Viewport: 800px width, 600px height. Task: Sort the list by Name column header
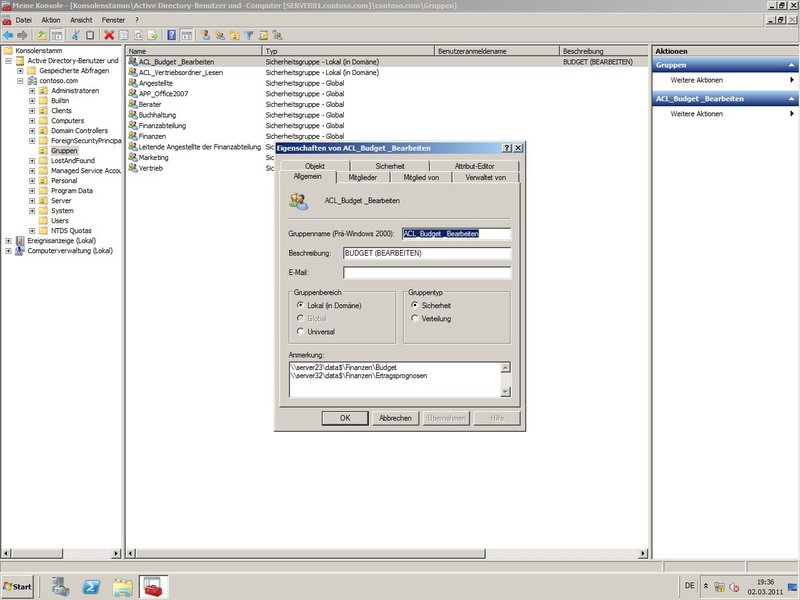coord(194,51)
